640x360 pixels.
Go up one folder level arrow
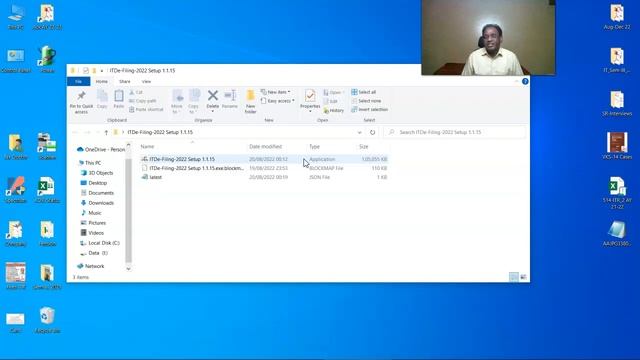[106, 132]
